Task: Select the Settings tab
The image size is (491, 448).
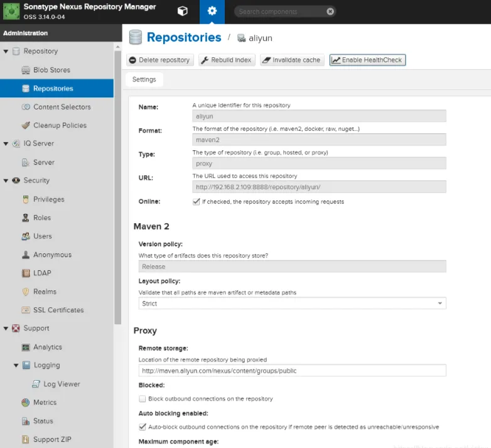Action: [x=144, y=80]
